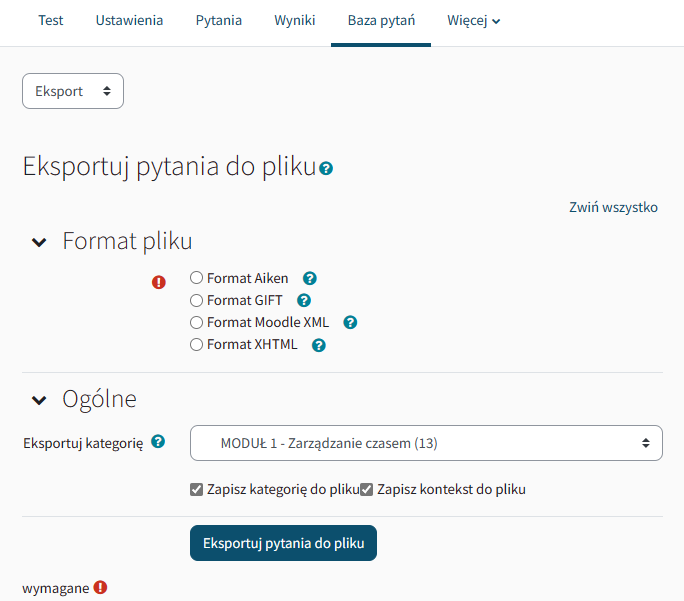The width and height of the screenshot is (684, 601).
Task: Collapse the Ogólne section chevron
Action: pyautogui.click(x=39, y=400)
